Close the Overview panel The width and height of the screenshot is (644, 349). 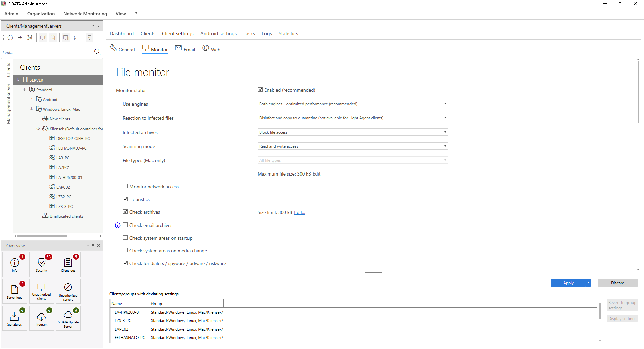pos(99,245)
